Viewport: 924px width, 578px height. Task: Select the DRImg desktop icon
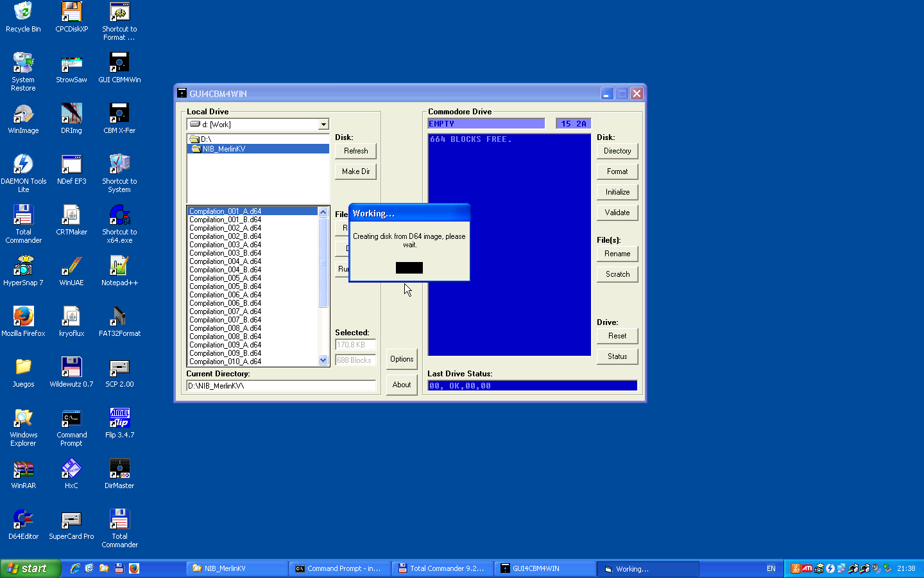71,119
